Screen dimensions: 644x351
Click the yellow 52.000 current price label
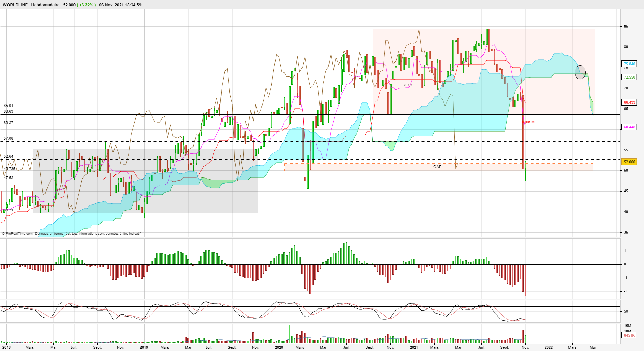629,162
